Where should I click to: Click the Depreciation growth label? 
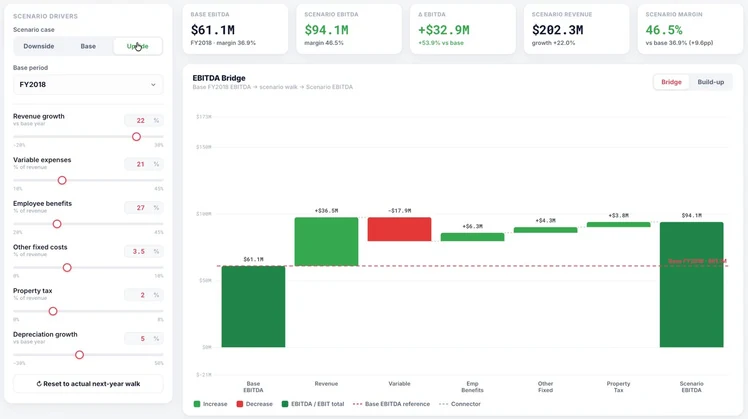pos(45,335)
